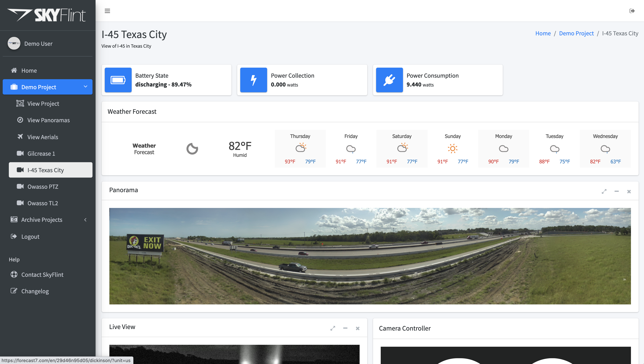
Task: Click the logout icon in top-right corner
Action: pyautogui.click(x=632, y=11)
